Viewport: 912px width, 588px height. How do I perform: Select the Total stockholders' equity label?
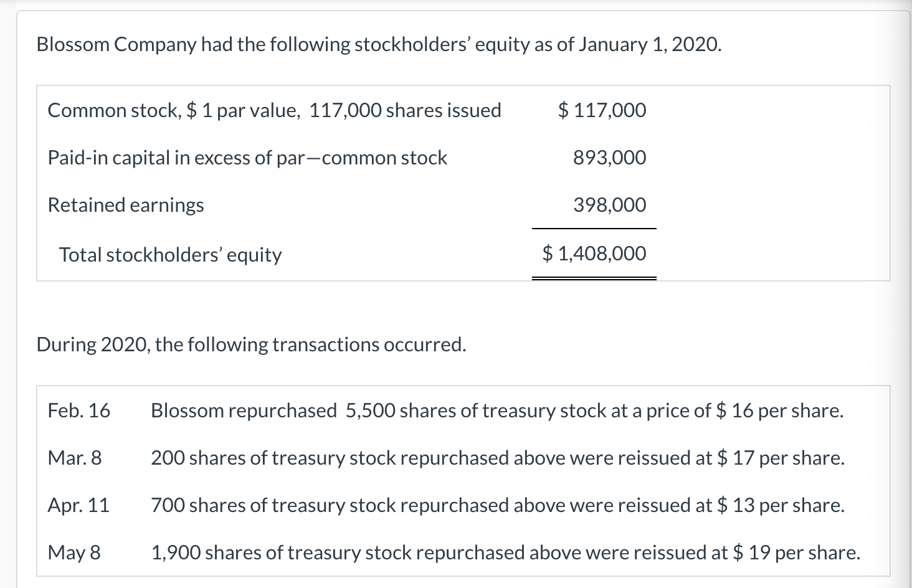(x=170, y=255)
